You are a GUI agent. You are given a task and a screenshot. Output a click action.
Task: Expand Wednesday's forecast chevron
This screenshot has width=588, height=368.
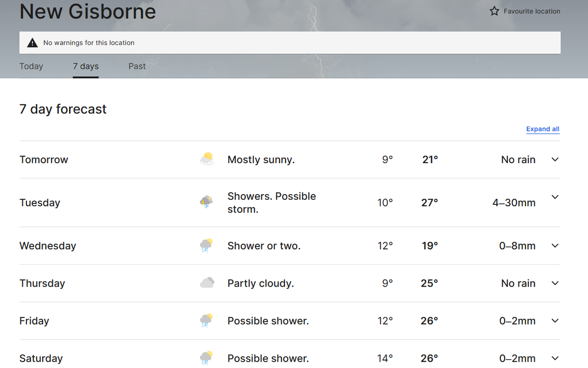(555, 245)
